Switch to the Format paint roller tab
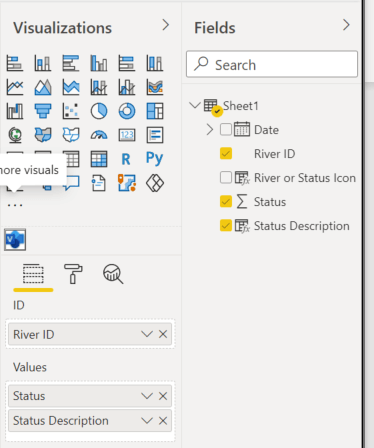 [x=73, y=274]
